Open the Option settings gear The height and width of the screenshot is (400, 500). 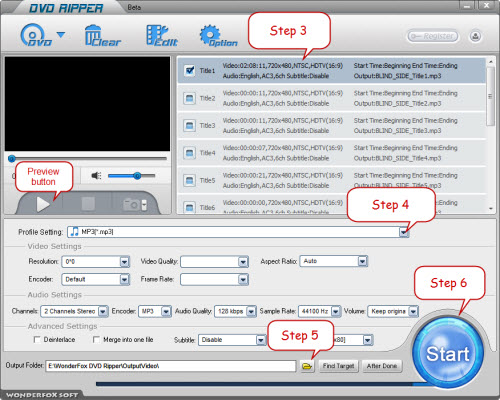coord(218,35)
